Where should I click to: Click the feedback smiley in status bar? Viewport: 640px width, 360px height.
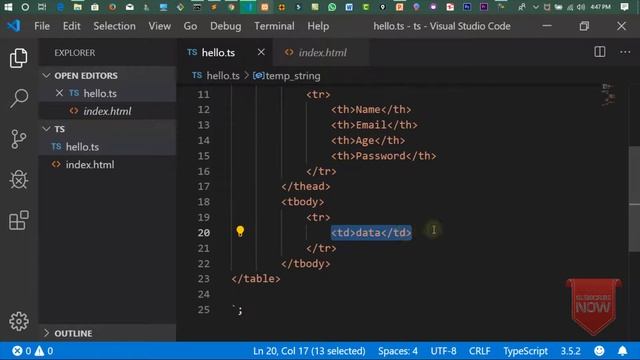599,351
